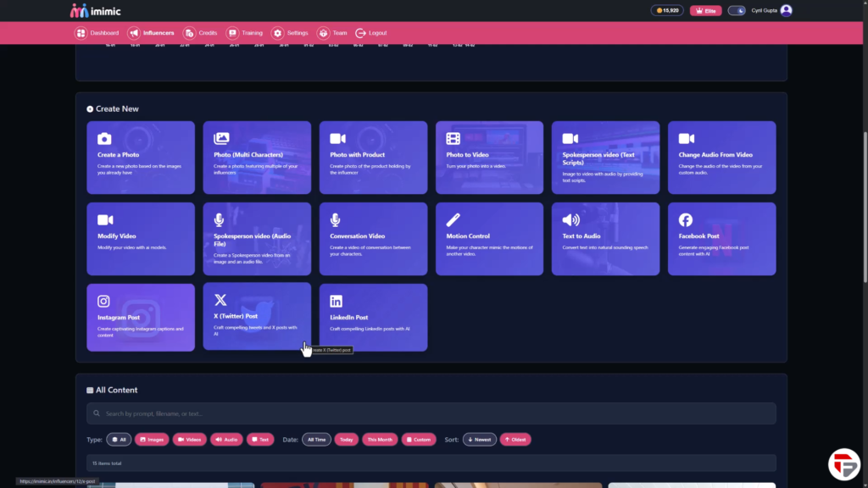Log out using the Logout link
This screenshot has height=488, width=868.
pyautogui.click(x=371, y=33)
